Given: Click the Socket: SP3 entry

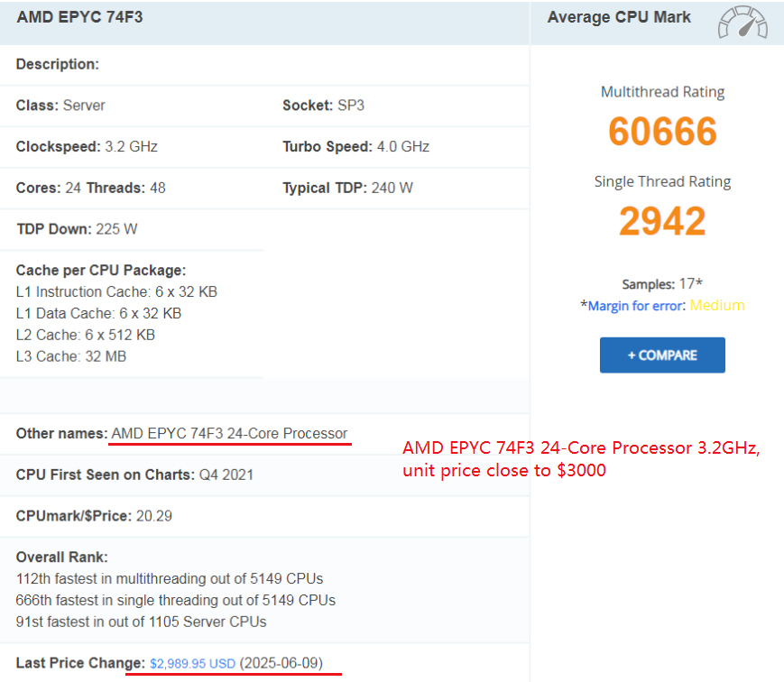Looking at the screenshot, I should [324, 106].
